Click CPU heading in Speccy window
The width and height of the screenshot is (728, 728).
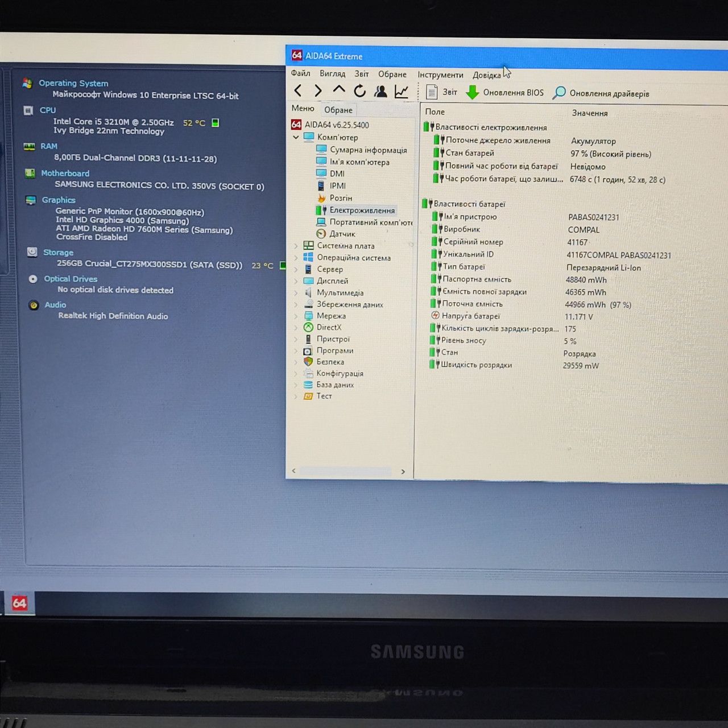point(48,110)
